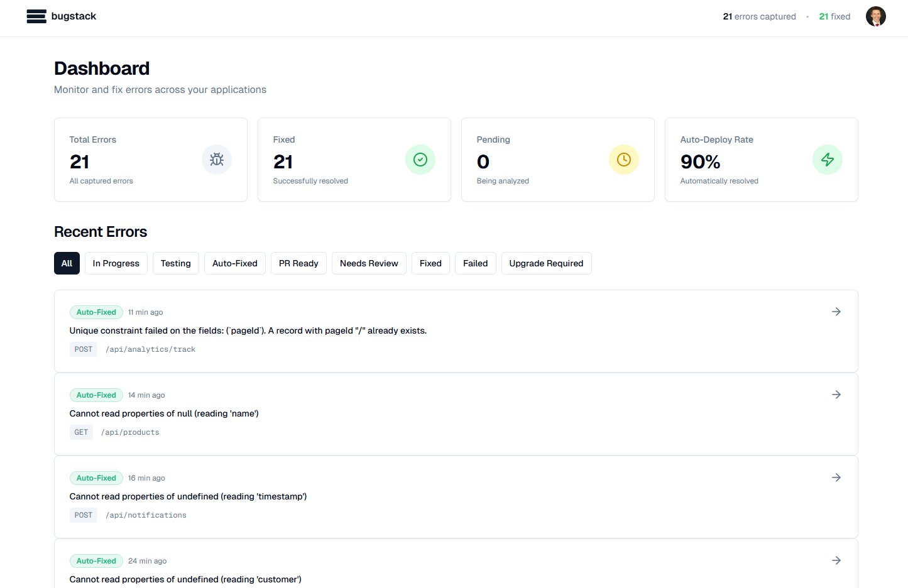This screenshot has height=588, width=908.
Task: Expand details for the reading 'name' error
Action: pyautogui.click(x=836, y=394)
